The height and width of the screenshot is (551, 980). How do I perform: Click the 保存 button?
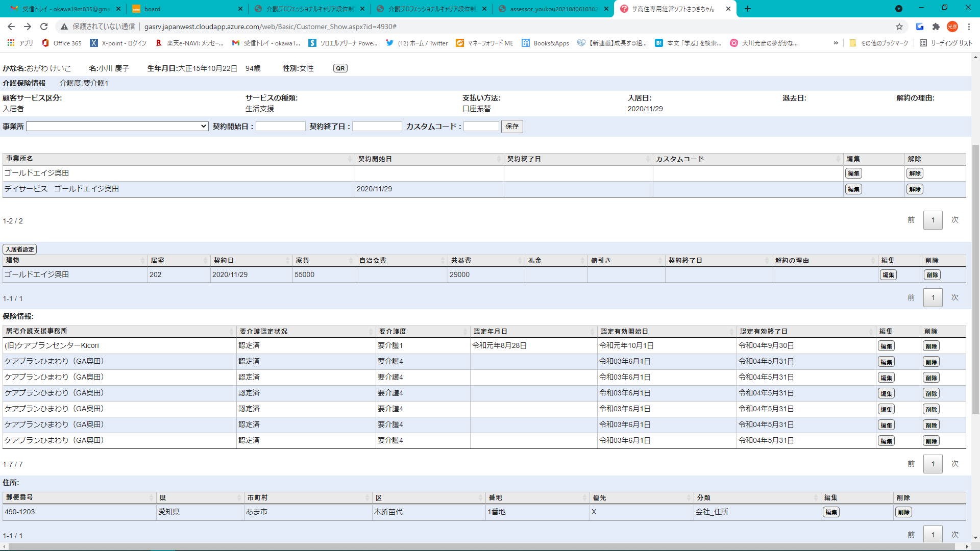tap(512, 127)
